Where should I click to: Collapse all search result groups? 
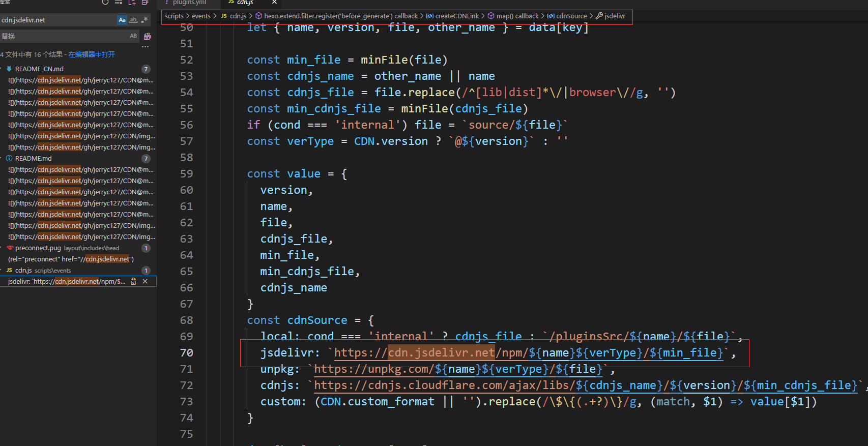[x=145, y=3]
